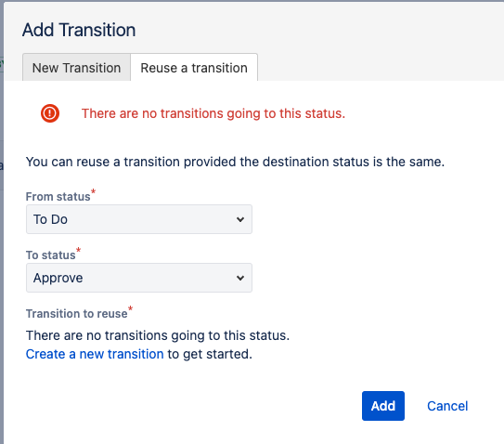The image size is (504, 444).
Task: Click the required asterisk beside From status
Action: pos(93,191)
